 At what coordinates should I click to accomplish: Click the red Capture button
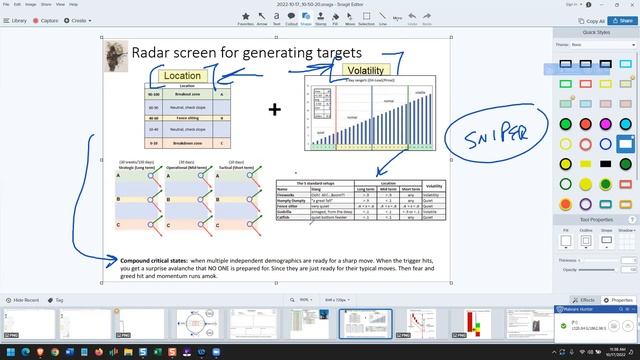(x=45, y=20)
